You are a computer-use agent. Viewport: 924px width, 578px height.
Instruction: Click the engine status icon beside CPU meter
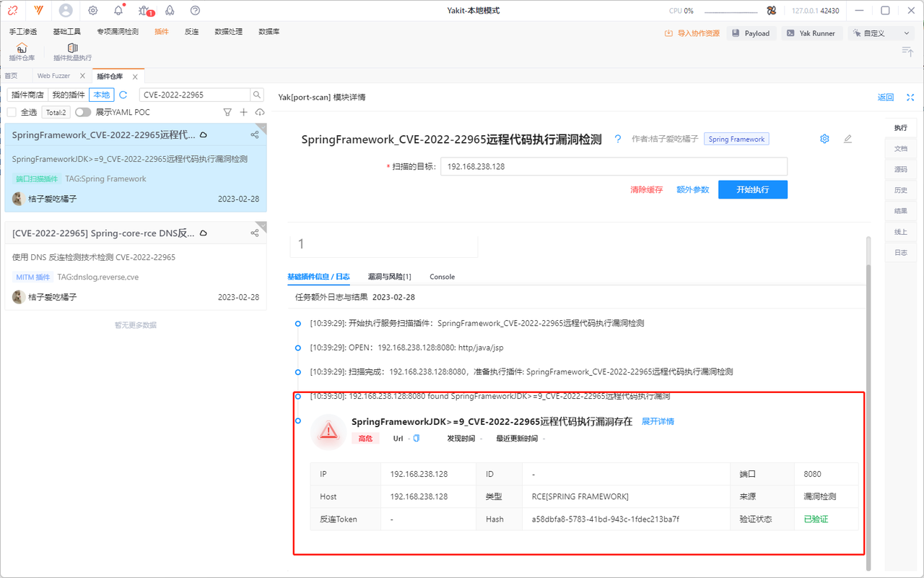coord(771,11)
